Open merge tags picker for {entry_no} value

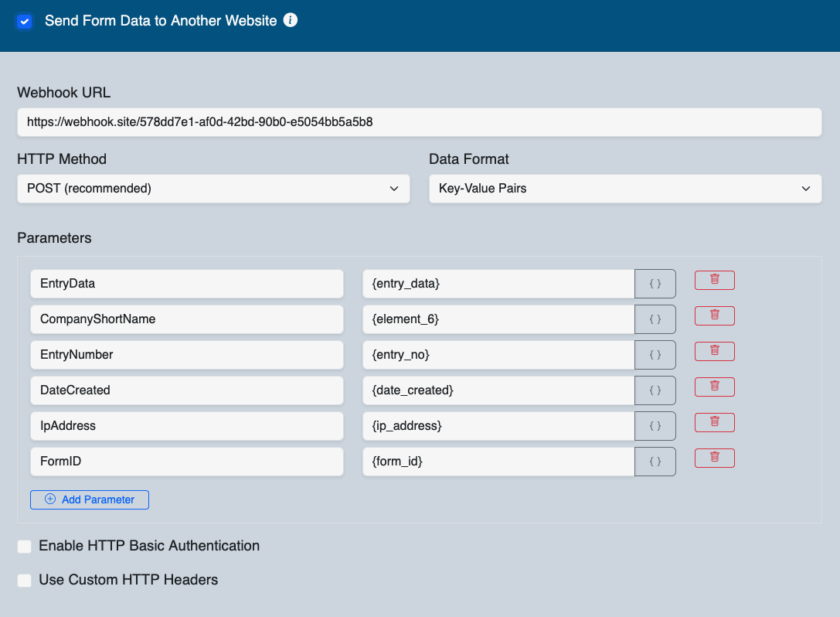coord(655,355)
